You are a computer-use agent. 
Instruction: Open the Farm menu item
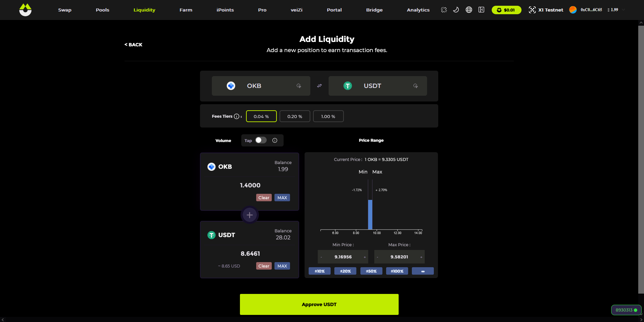point(186,10)
